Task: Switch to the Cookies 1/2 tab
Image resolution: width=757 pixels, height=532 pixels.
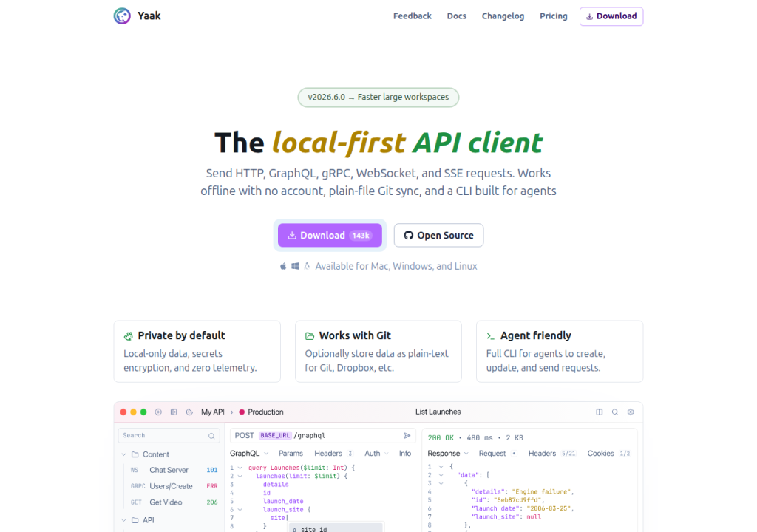Action: pyautogui.click(x=609, y=454)
